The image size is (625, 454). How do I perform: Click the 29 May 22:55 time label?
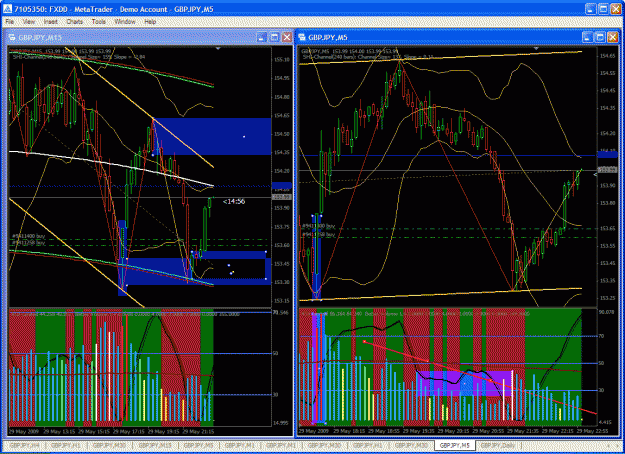pos(592,431)
